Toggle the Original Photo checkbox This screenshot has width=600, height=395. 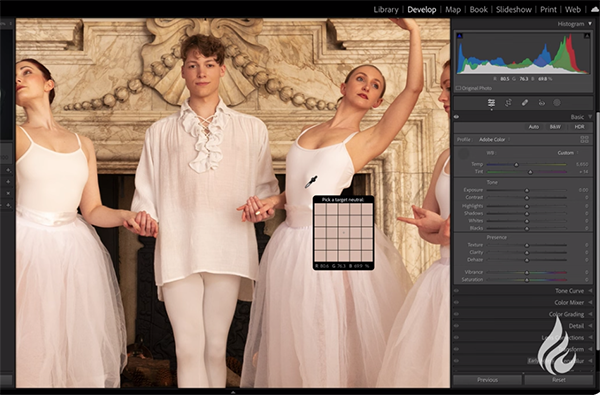458,88
